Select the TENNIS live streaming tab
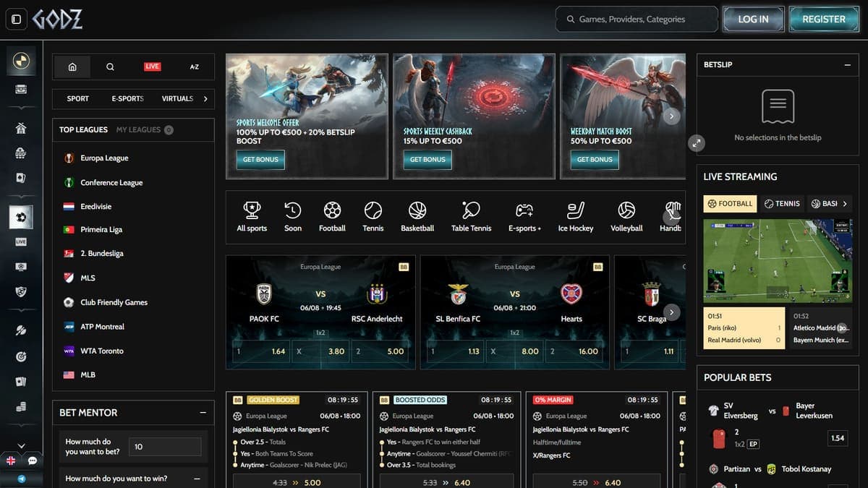The height and width of the screenshot is (488, 868). coord(783,204)
